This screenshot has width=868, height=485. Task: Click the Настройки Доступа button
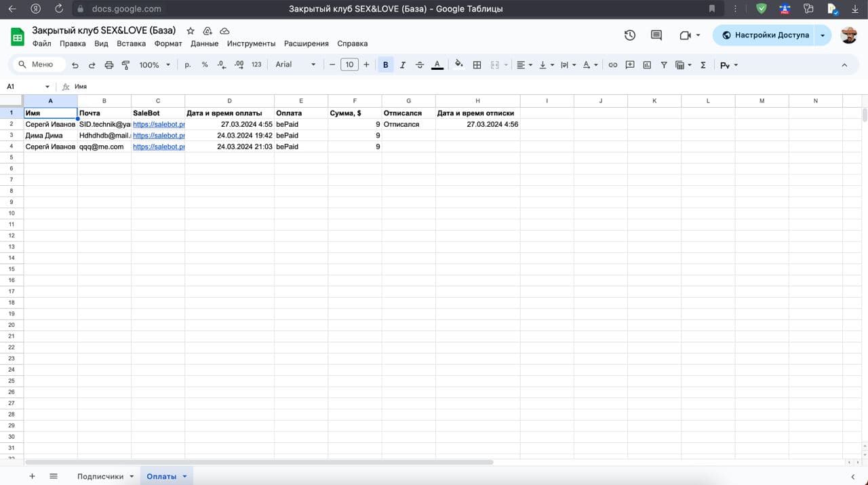click(765, 35)
